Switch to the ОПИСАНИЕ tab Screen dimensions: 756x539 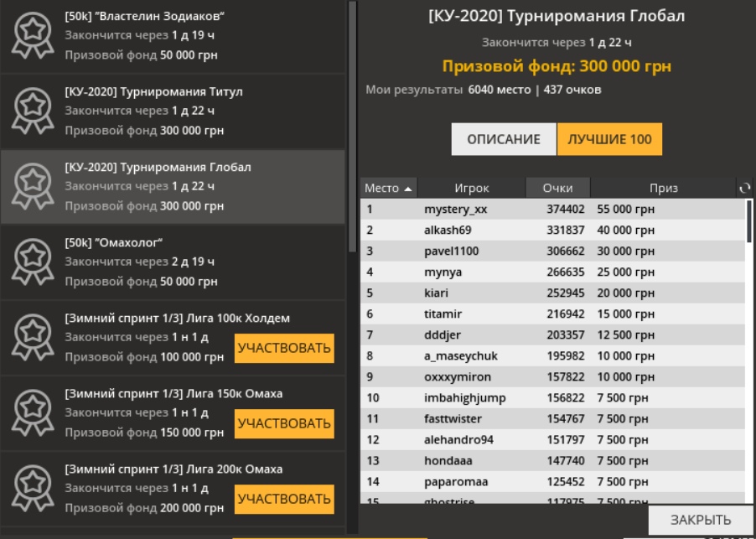pyautogui.click(x=504, y=139)
